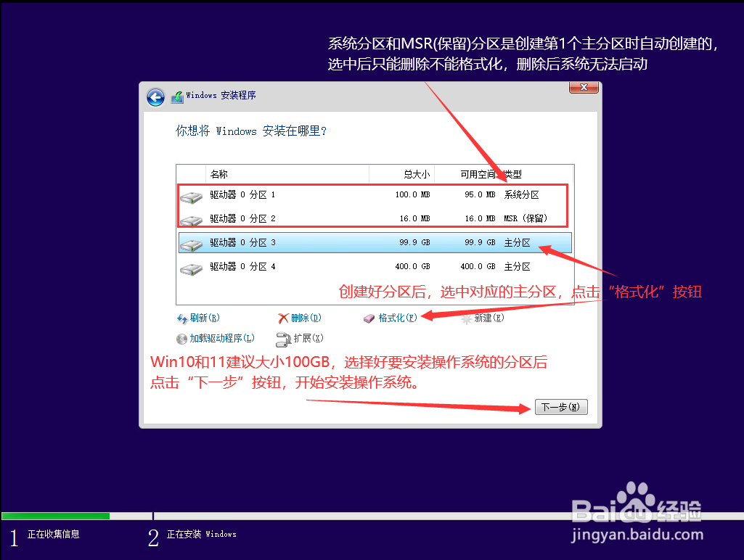Viewport: 744px width, 560px height.
Task: Click the green installation progress bar
Action: tap(55, 516)
